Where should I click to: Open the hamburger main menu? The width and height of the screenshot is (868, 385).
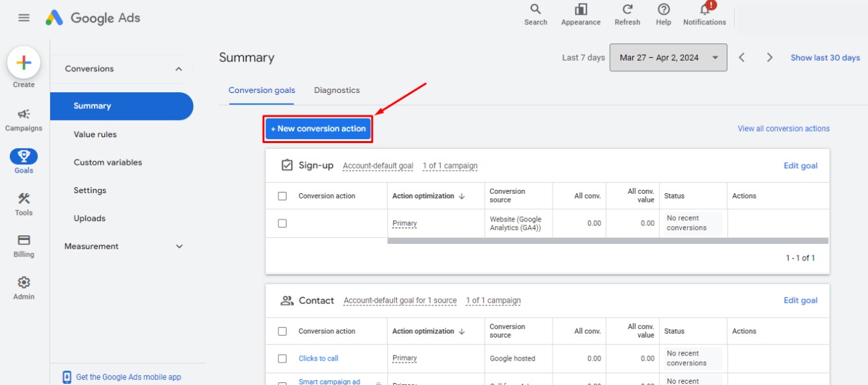[x=24, y=18]
